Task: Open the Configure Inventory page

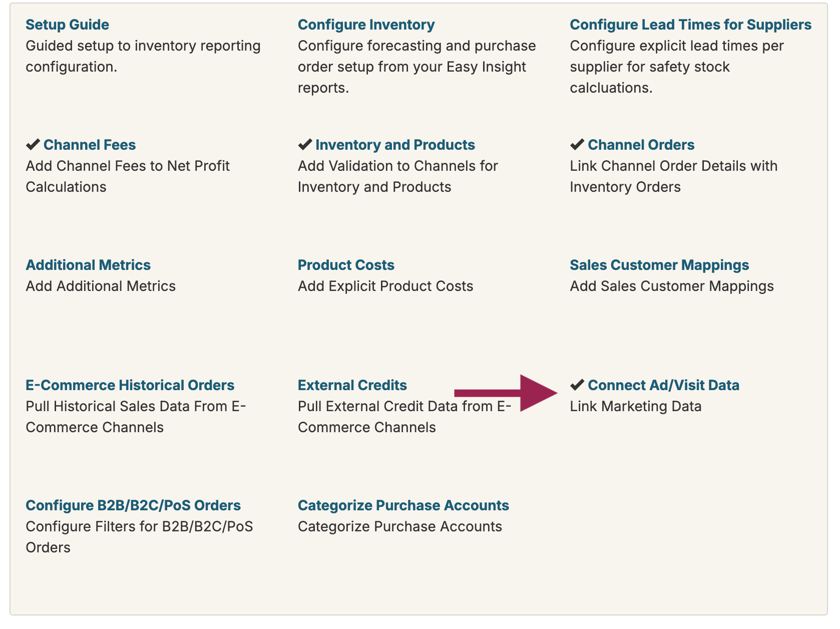Action: [366, 25]
